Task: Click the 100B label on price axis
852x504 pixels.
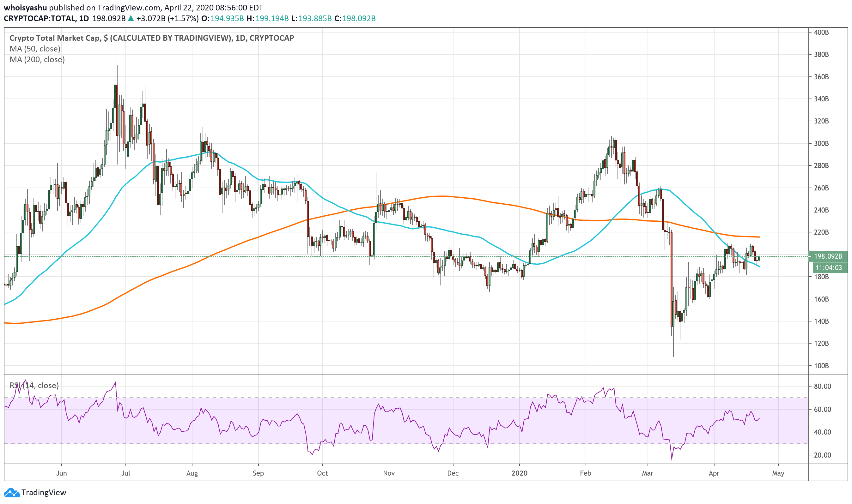Action: click(x=821, y=366)
